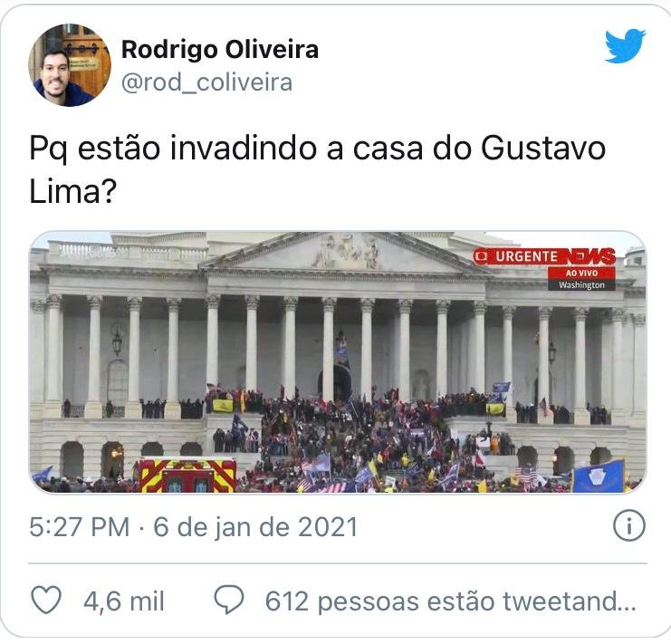
Task: Click the Washington location label
Action: (x=581, y=284)
